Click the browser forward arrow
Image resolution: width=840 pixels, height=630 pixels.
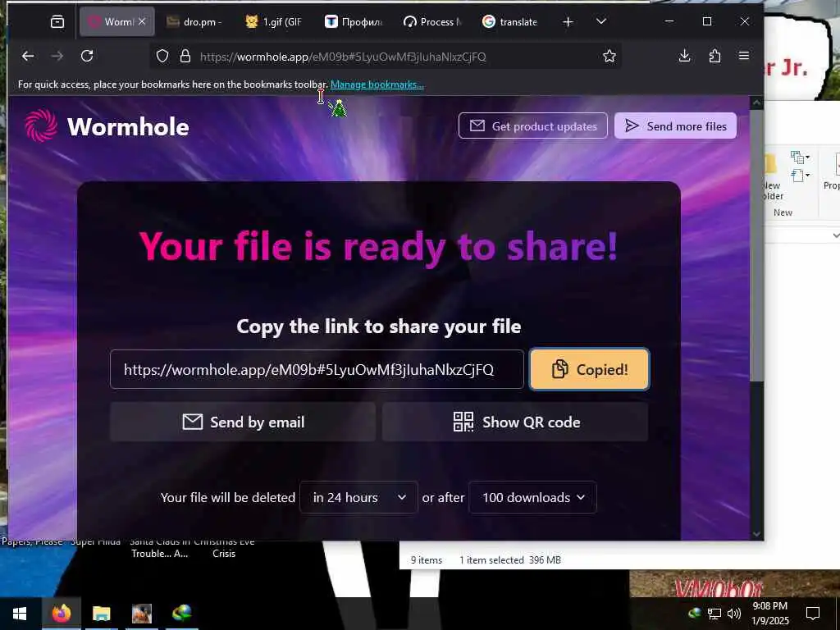(x=57, y=56)
